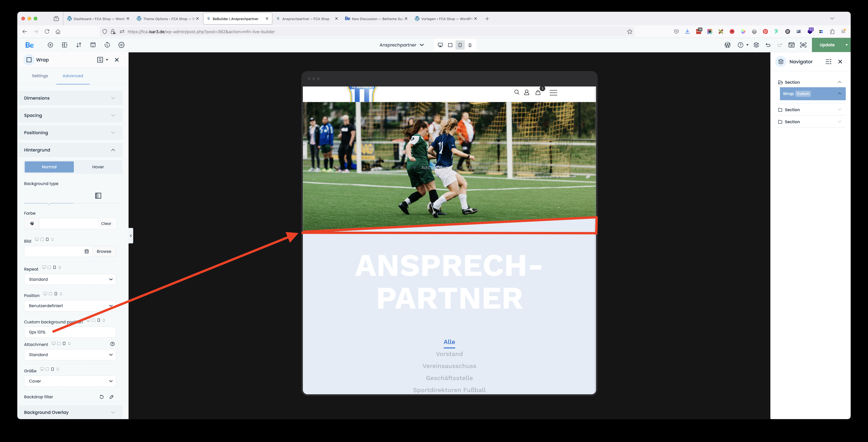This screenshot has width=868, height=442.
Task: Toggle the Navigator layers icon in toolbar
Action: click(x=756, y=45)
